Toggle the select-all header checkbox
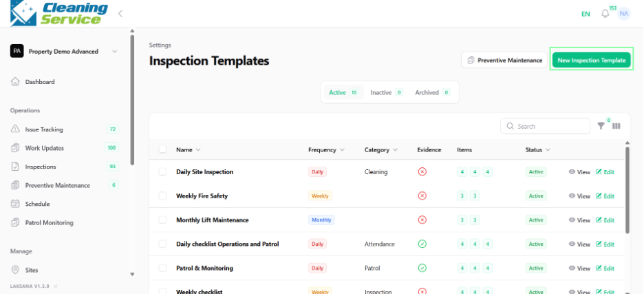 coord(162,149)
